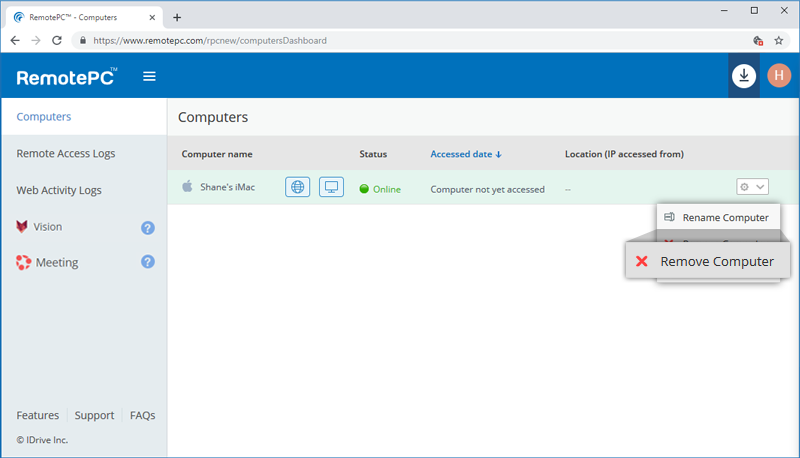Viewport: 800px width, 458px height.
Task: Click the Shane's iMac computer name
Action: click(228, 187)
